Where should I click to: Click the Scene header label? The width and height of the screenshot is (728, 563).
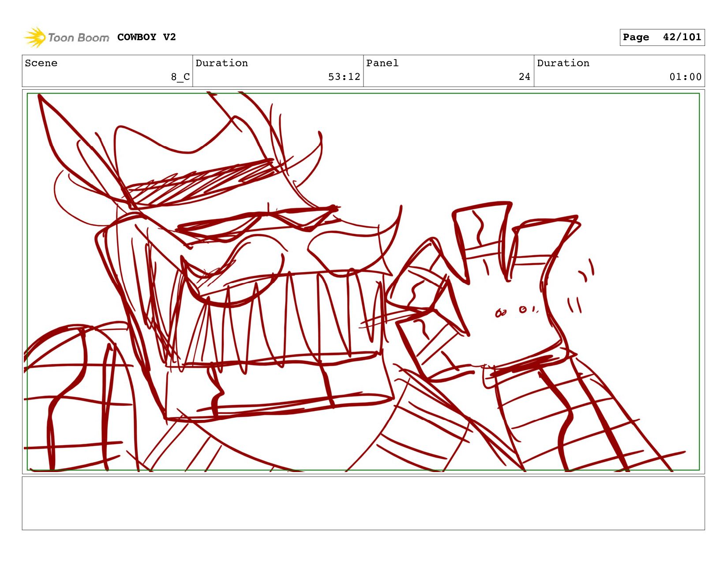pos(41,63)
